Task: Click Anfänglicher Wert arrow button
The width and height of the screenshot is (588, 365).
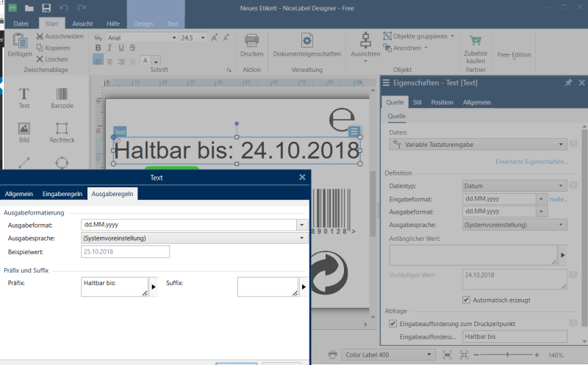Action: [562, 255]
